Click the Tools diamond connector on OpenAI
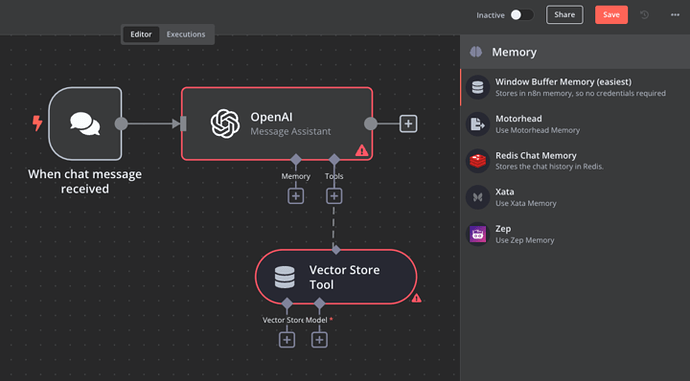This screenshot has width=690, height=381. pyautogui.click(x=334, y=159)
